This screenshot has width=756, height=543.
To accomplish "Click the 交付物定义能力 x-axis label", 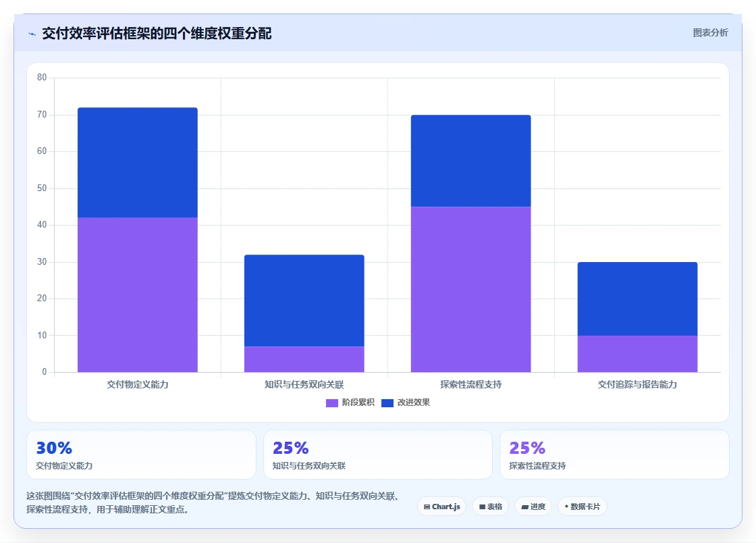I will click(138, 384).
